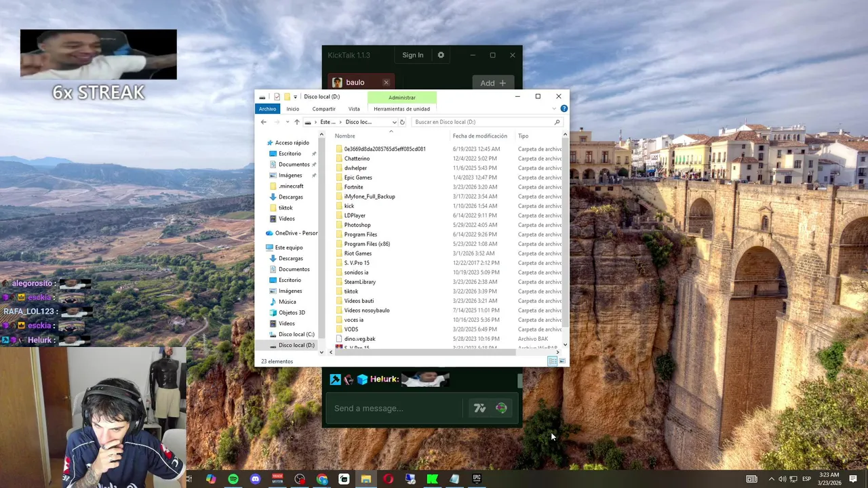Open the notification center icon
The height and width of the screenshot is (488, 868).
point(853,479)
